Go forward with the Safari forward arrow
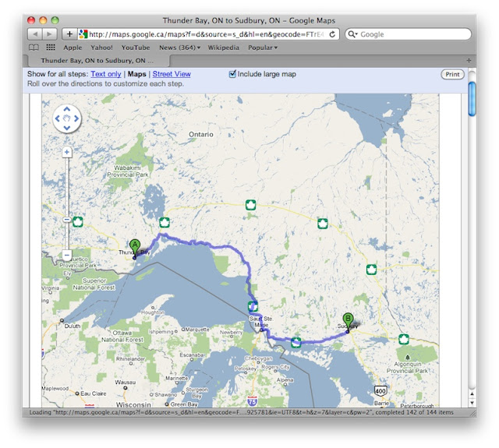 [x=49, y=34]
